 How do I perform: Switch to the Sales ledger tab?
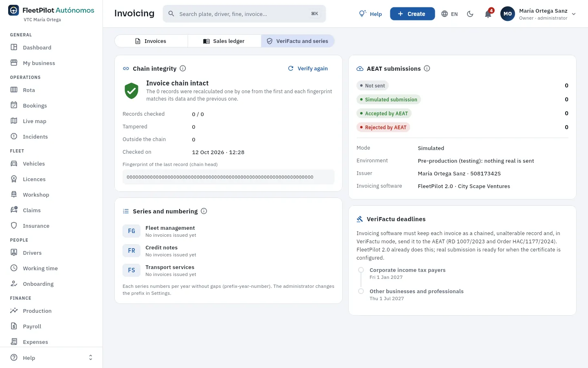(224, 41)
